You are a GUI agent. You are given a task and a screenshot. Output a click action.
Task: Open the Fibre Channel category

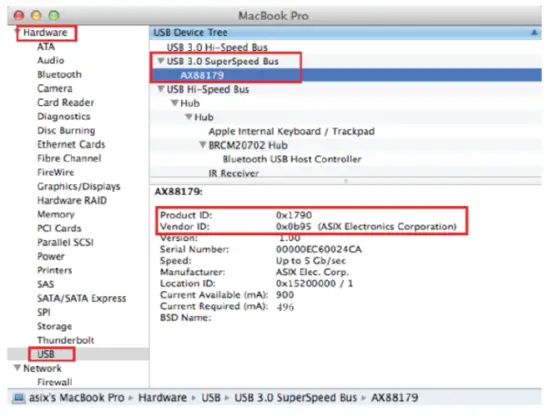click(x=69, y=158)
